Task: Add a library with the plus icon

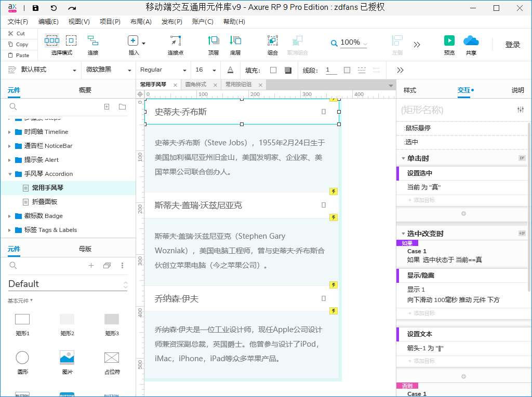Action: 91,266
